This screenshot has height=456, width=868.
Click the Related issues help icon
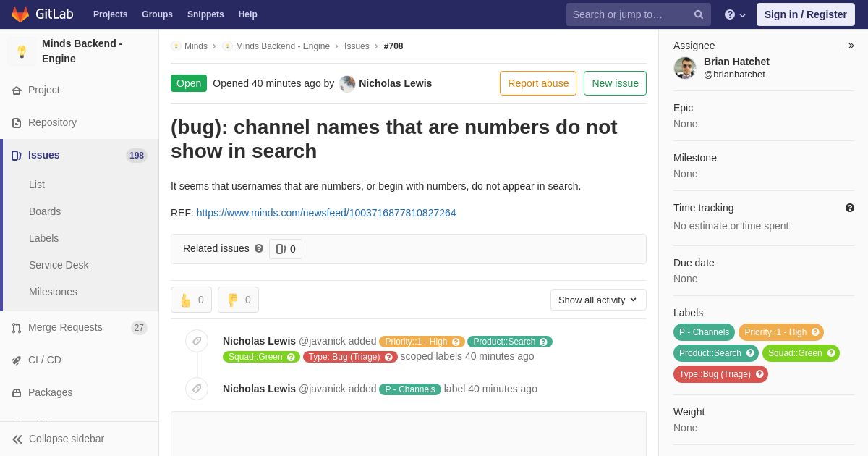(x=259, y=248)
